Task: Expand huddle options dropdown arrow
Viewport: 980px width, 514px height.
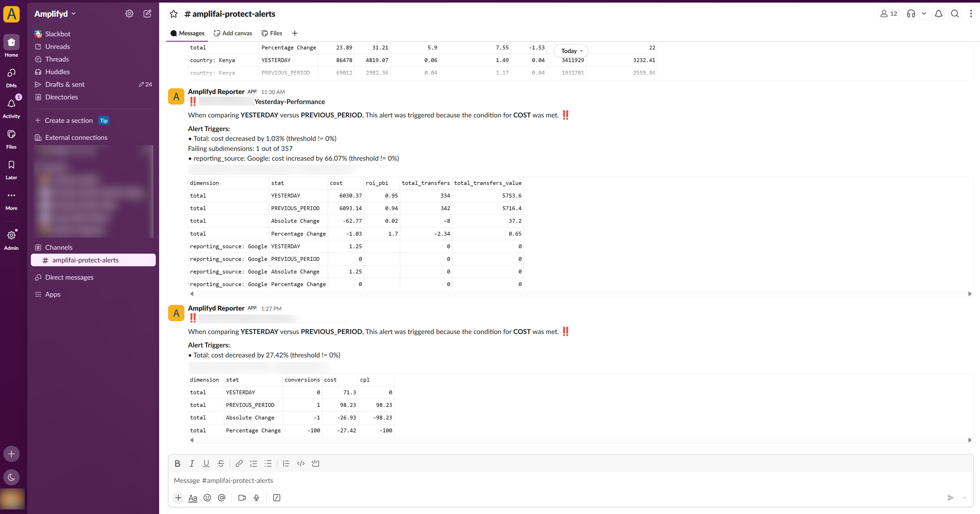Action: pyautogui.click(x=924, y=14)
